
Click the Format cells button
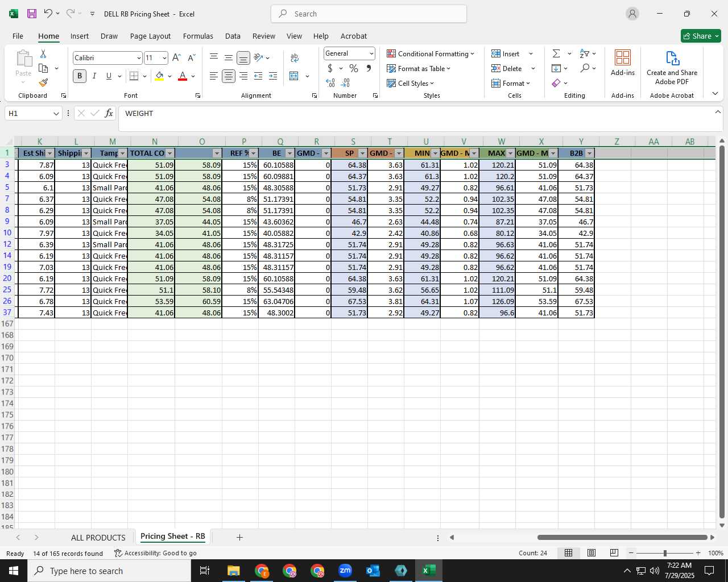(x=511, y=83)
